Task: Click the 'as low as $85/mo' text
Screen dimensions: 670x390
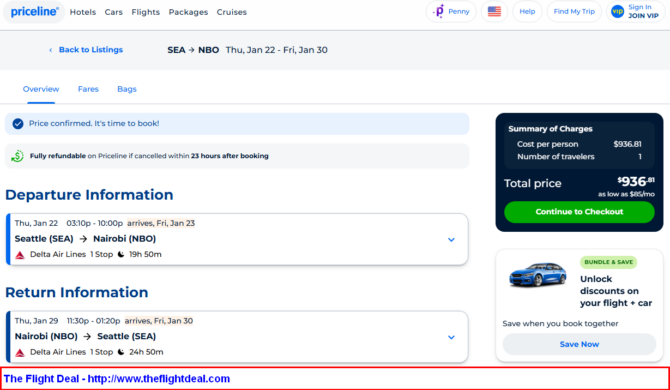Action: click(x=626, y=194)
